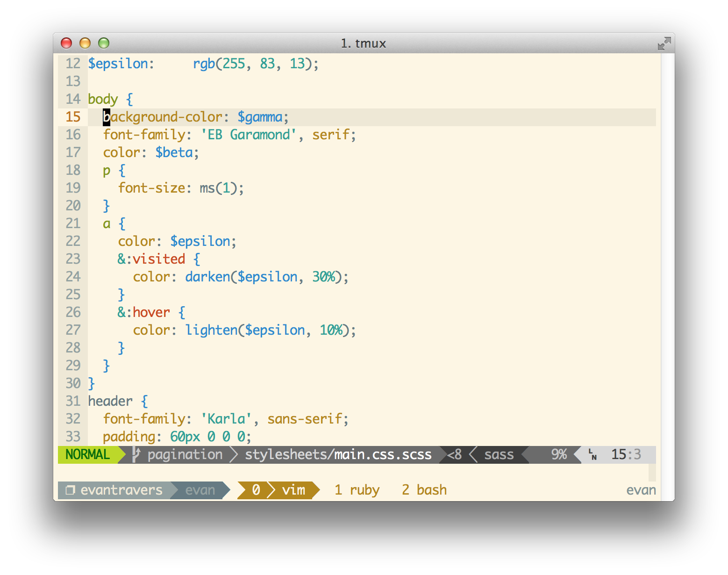Click sans-serif on line 32

click(x=305, y=419)
